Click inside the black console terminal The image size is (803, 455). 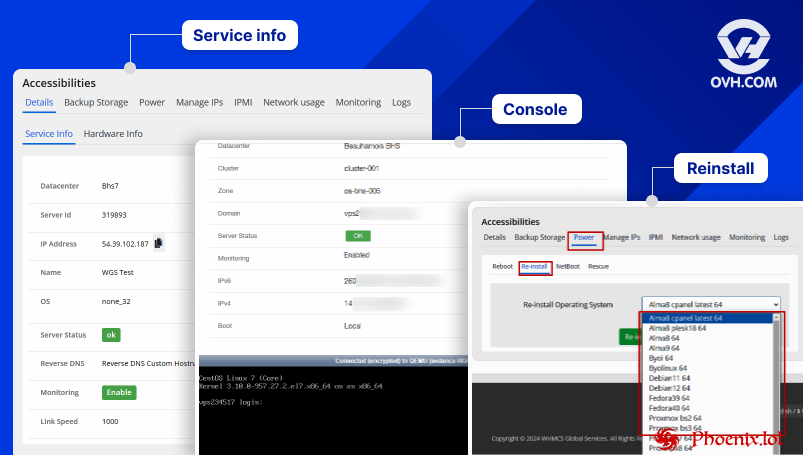(x=333, y=410)
